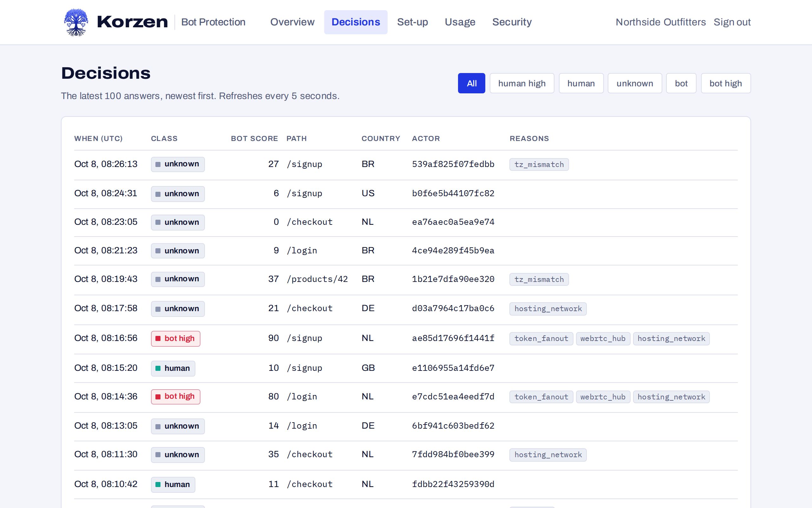The width and height of the screenshot is (812, 508).
Task: Click the bot high badge at 08:16:56
Action: [175, 338]
